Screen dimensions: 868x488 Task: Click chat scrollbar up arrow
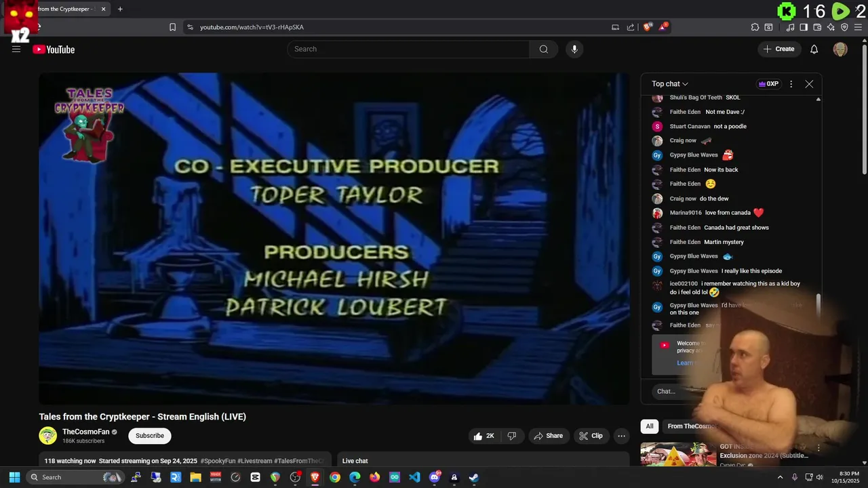tap(818, 99)
